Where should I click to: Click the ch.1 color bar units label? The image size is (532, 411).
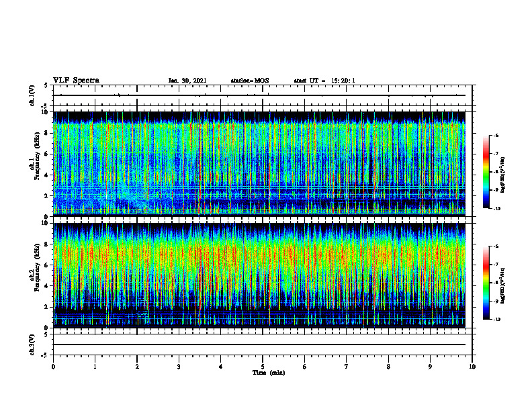click(x=503, y=175)
